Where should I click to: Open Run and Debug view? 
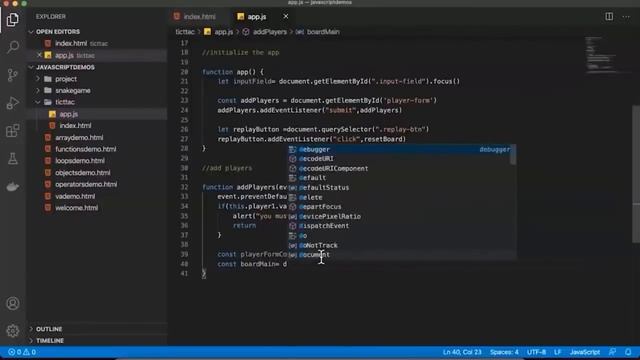click(13, 103)
